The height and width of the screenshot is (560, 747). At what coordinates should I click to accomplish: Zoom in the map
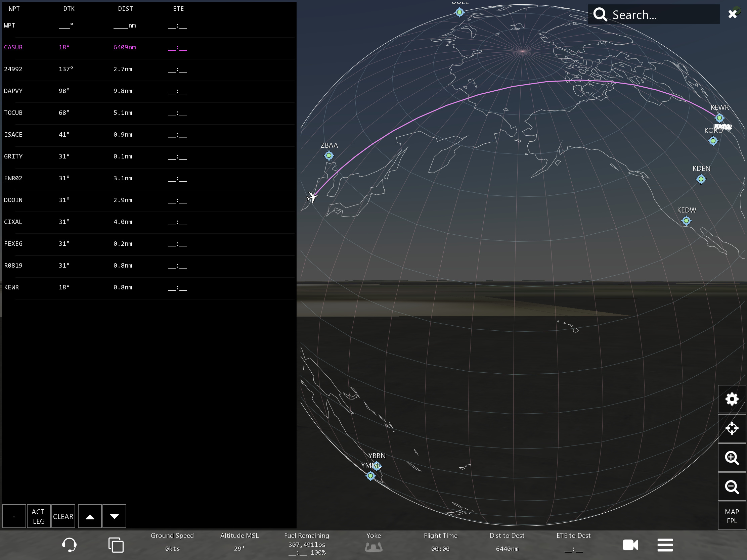(732, 458)
